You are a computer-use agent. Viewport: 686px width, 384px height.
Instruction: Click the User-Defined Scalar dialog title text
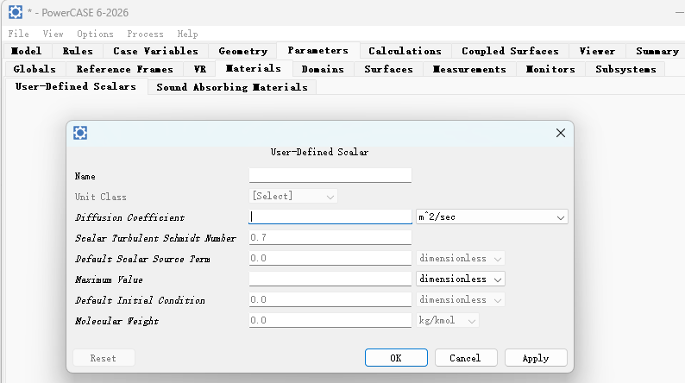[x=319, y=152]
